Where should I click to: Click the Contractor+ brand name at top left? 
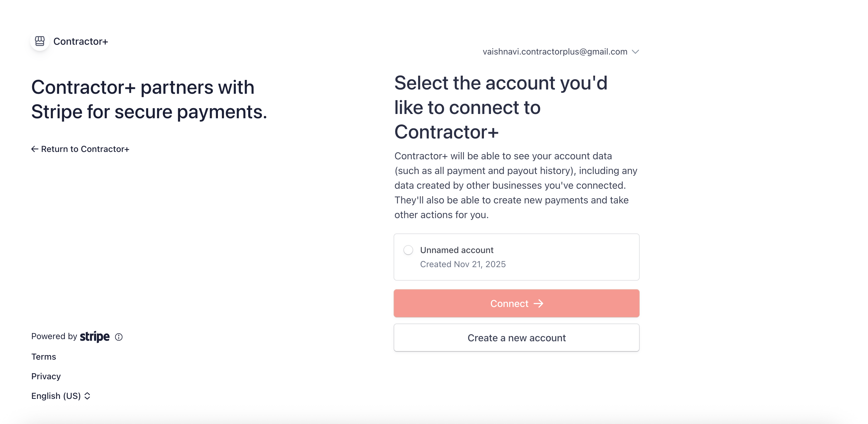(x=80, y=41)
